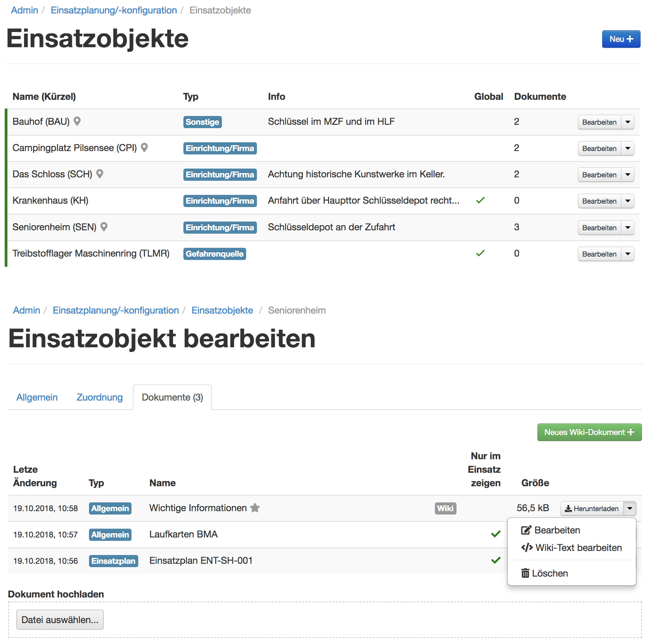Click the location pin beside Seniorenheim
Screen dimensions: 648x644
point(104,227)
